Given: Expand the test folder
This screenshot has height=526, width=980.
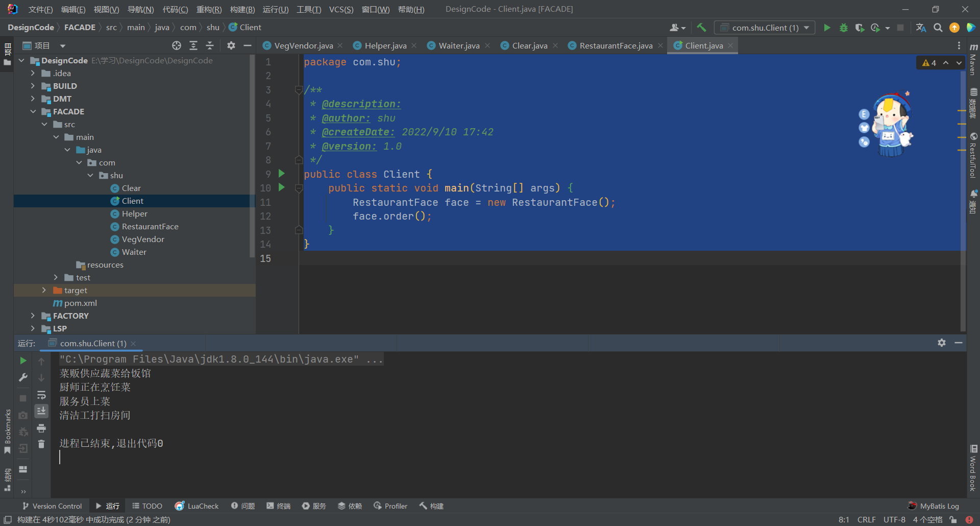Looking at the screenshot, I should click(x=56, y=277).
